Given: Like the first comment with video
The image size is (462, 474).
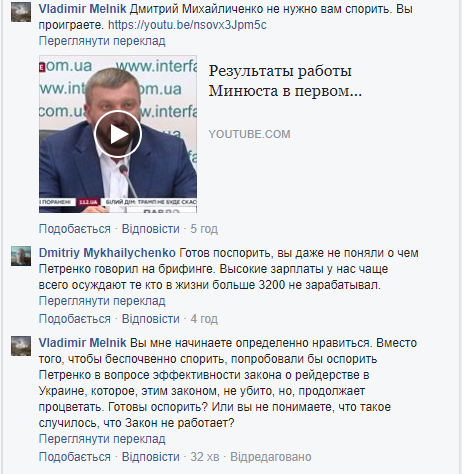Looking at the screenshot, I should coord(75,229).
